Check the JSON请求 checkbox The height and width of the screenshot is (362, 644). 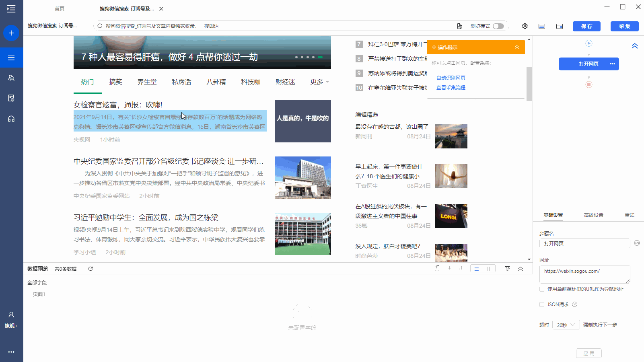[542, 304]
